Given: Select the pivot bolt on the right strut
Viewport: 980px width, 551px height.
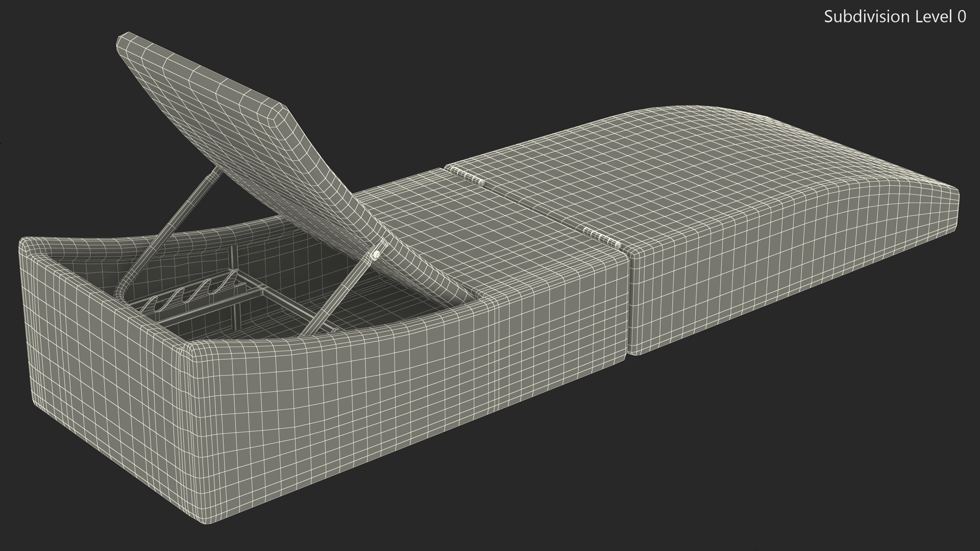Looking at the screenshot, I should click(x=377, y=253).
